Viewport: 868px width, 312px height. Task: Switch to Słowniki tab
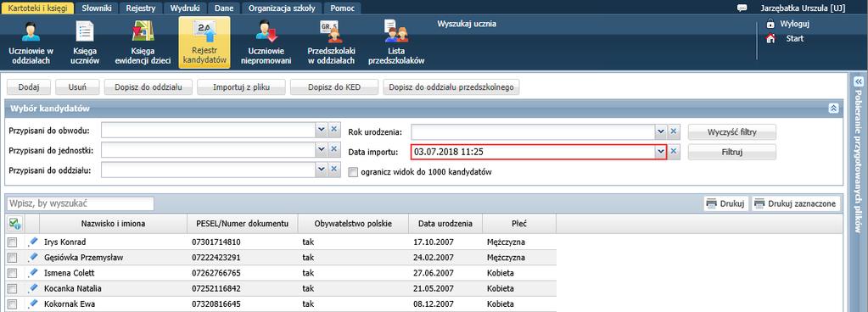pyautogui.click(x=97, y=8)
